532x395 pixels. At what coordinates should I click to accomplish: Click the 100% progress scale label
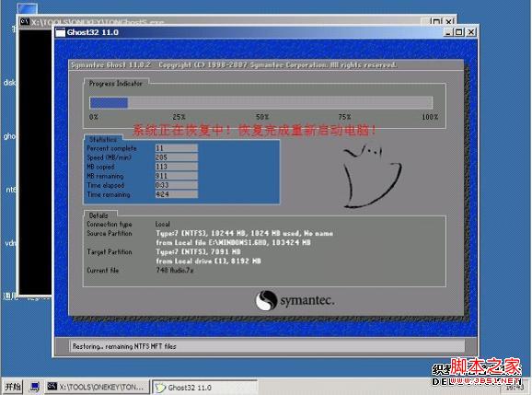(x=430, y=117)
